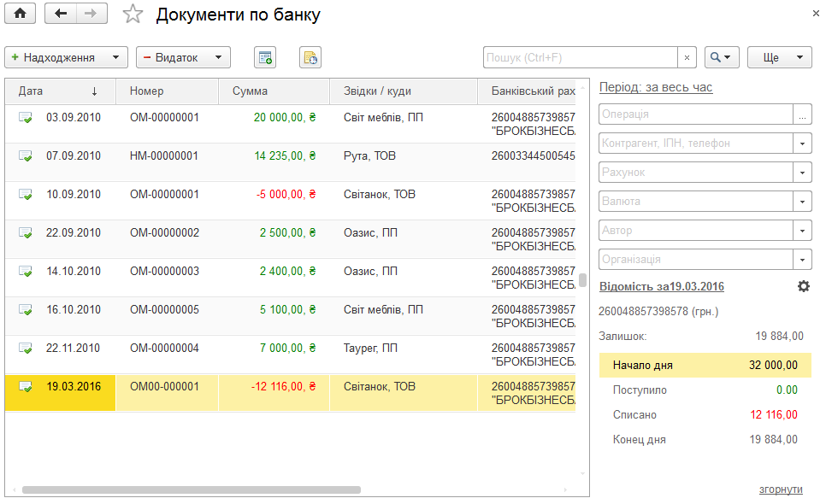Open the Видаток dropdown menu

(x=183, y=57)
